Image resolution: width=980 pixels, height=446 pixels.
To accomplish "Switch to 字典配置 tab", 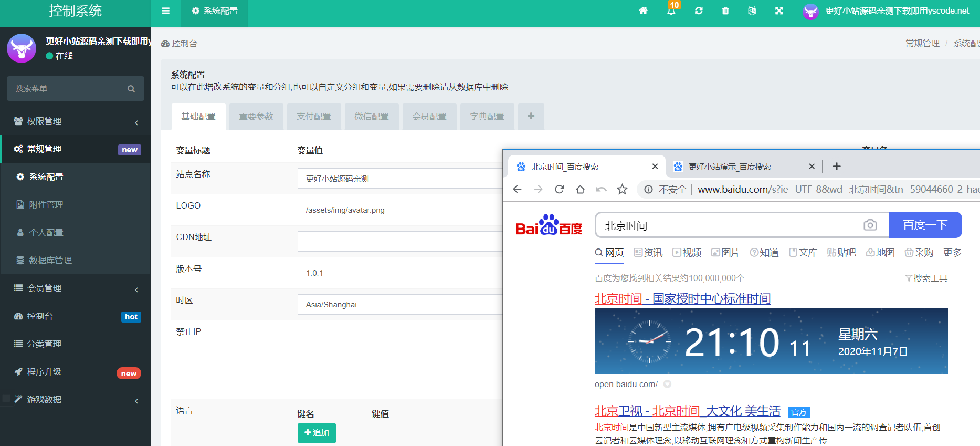I will pos(487,117).
